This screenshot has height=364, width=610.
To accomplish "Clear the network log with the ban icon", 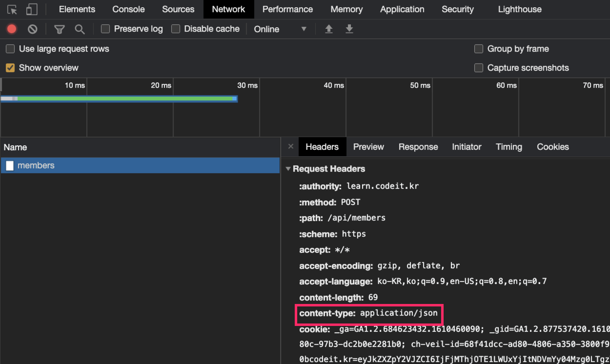I will click(x=32, y=29).
